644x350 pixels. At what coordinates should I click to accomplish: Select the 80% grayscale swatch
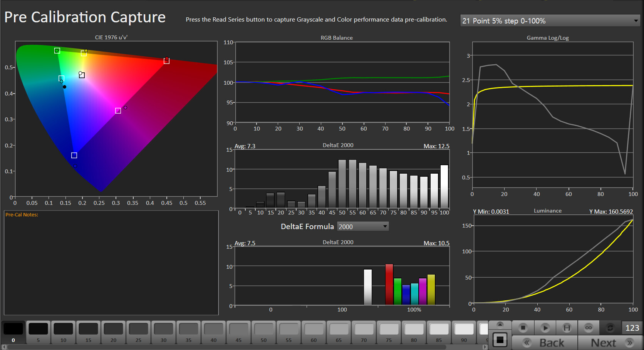tap(414, 332)
